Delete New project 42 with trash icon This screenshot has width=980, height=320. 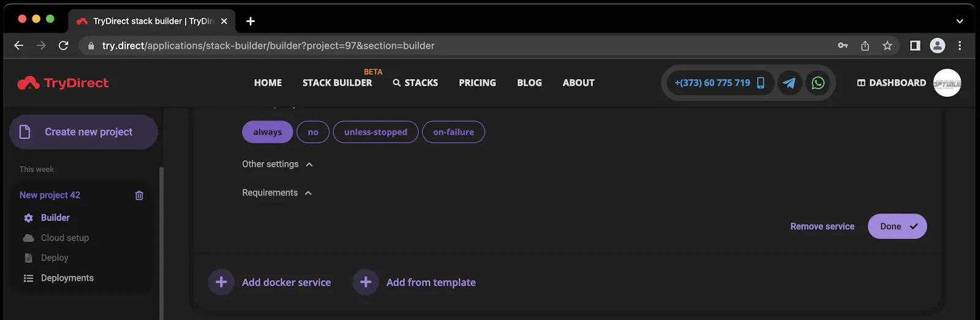pos(139,195)
